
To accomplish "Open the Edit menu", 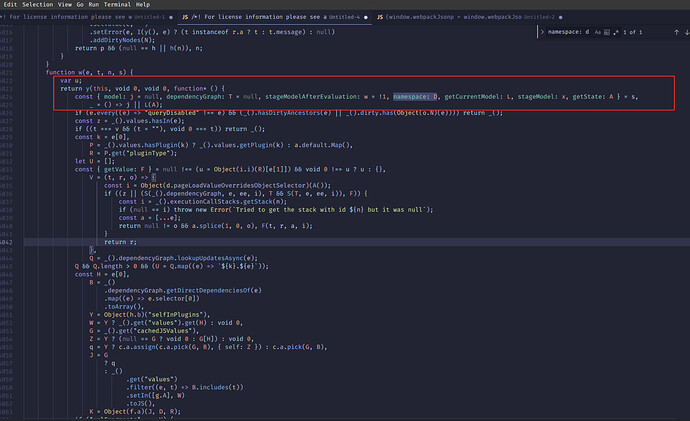I will tap(10, 4).
